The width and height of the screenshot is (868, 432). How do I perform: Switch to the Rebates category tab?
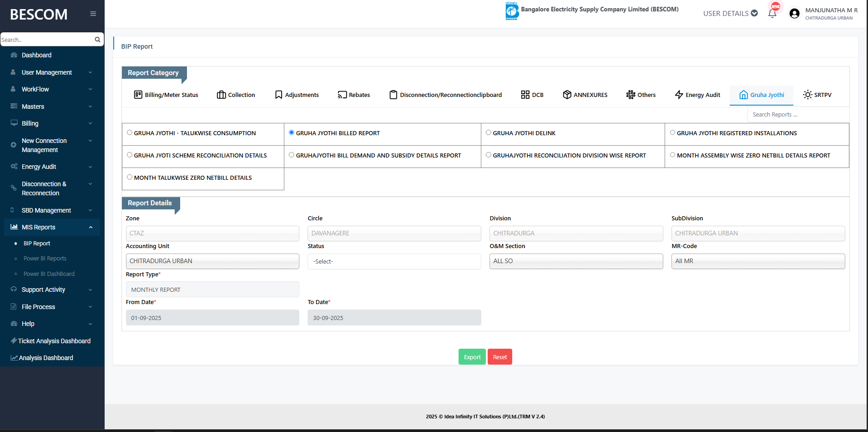pos(353,95)
